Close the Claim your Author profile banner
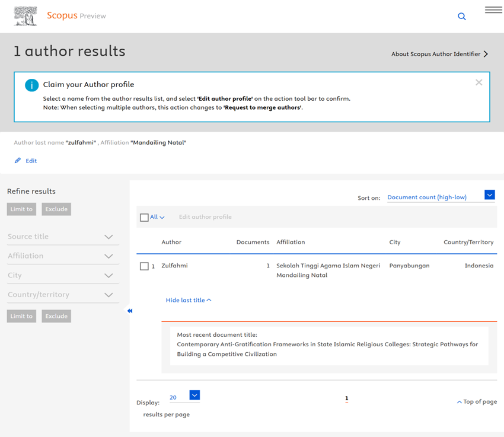Screen dimensions: 504x437 tap(479, 82)
